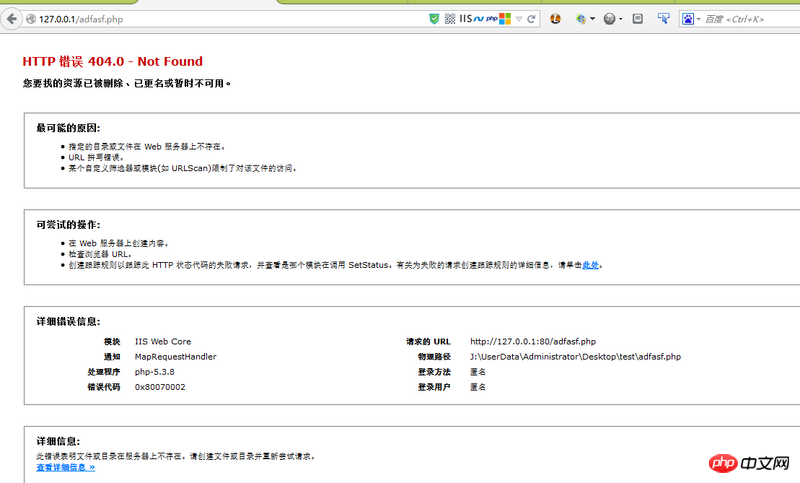Follow the blue '此处' link

point(590,265)
